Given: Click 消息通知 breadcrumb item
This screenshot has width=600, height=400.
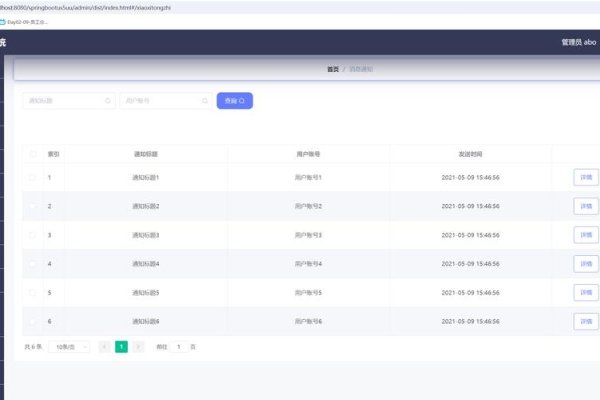Looking at the screenshot, I should (x=361, y=69).
